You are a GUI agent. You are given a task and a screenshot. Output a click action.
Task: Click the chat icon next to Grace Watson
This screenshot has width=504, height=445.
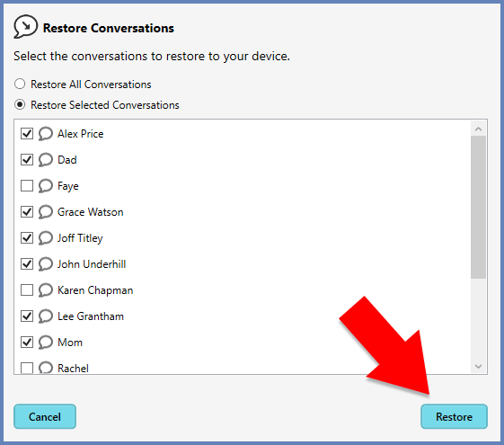coord(46,212)
